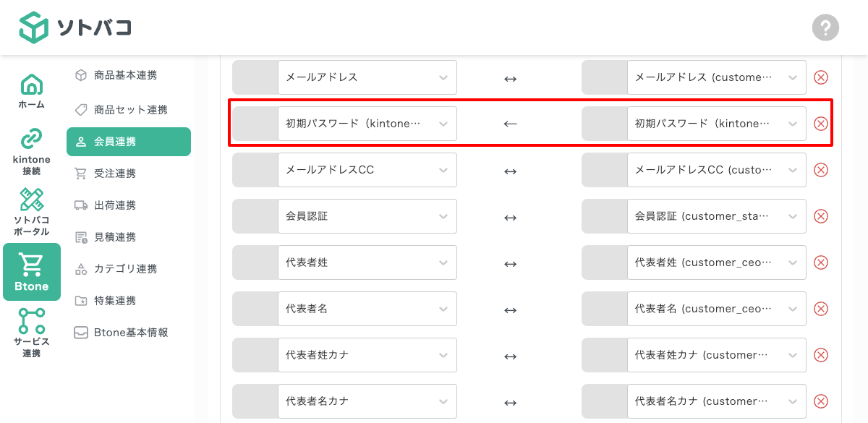The width and height of the screenshot is (868, 423).
Task: Select the ホーム icon in the sidebar
Action: [31, 88]
